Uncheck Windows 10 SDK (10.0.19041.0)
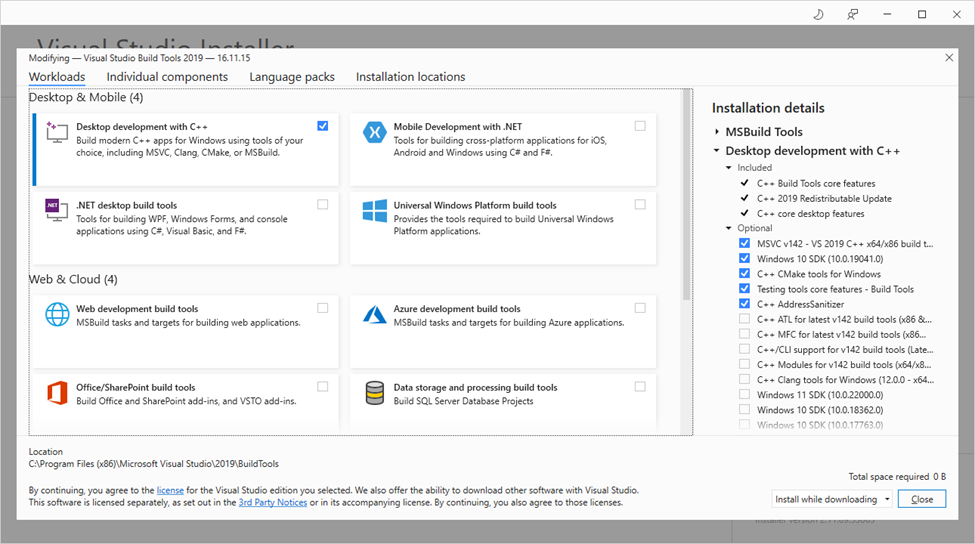Image resolution: width=975 pixels, height=544 pixels. [x=744, y=258]
